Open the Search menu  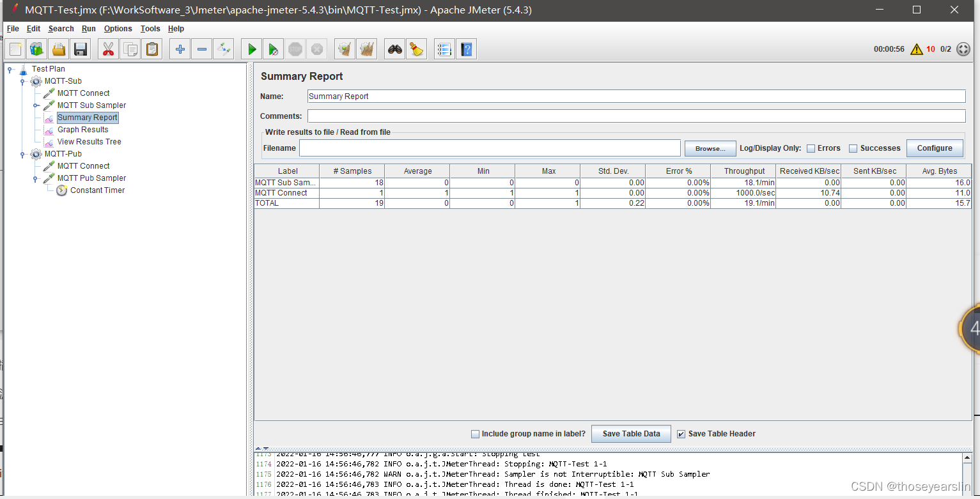(x=61, y=29)
